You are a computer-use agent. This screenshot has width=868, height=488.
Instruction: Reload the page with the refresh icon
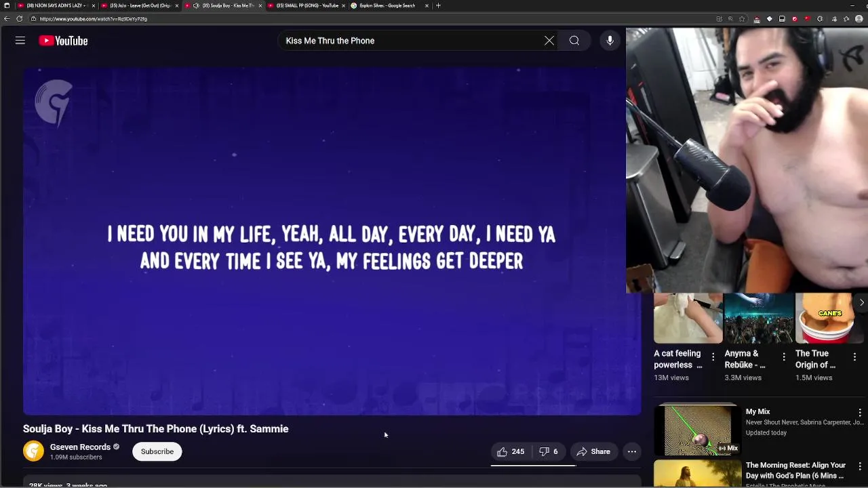tap(19, 19)
